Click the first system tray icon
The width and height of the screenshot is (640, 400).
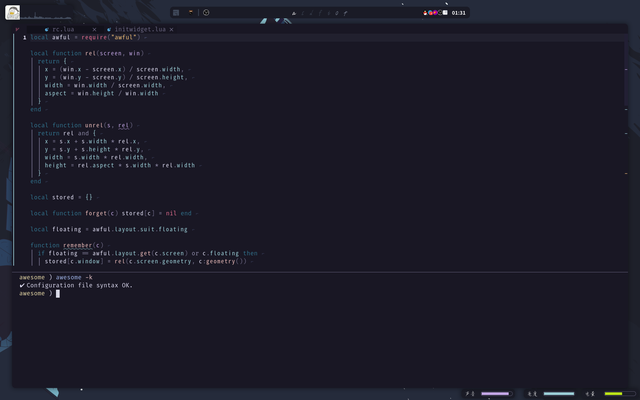click(x=425, y=13)
